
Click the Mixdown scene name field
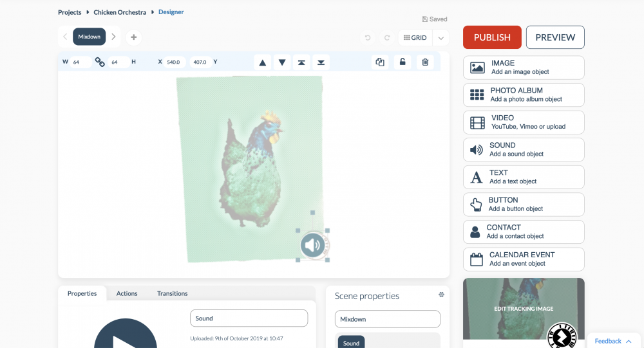pos(387,319)
